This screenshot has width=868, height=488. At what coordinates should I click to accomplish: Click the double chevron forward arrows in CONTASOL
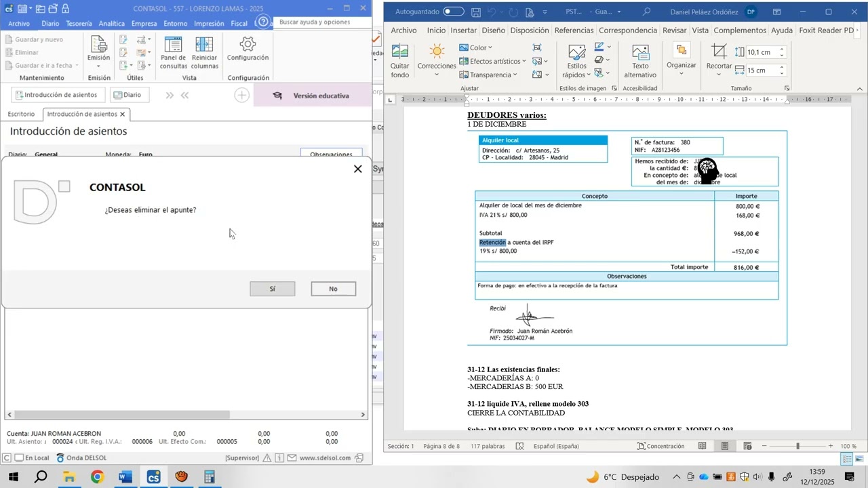pyautogui.click(x=170, y=96)
